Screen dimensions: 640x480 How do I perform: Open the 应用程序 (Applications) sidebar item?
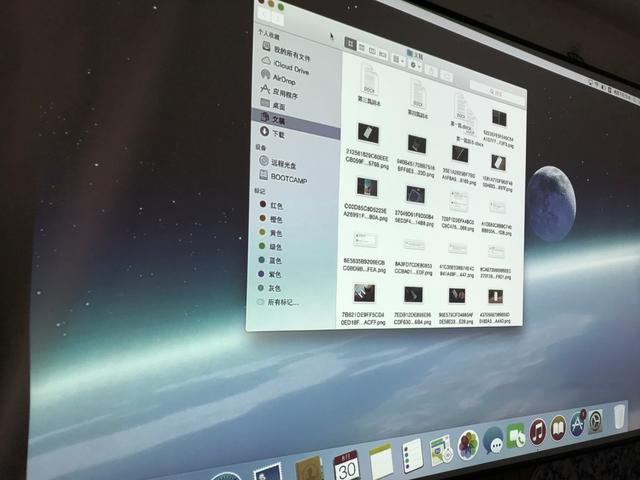[x=283, y=93]
